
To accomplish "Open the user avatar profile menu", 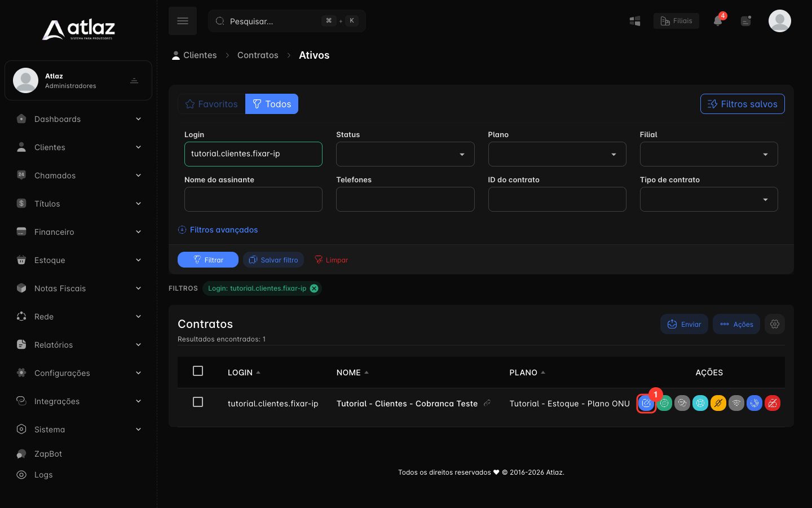I will 780,21.
